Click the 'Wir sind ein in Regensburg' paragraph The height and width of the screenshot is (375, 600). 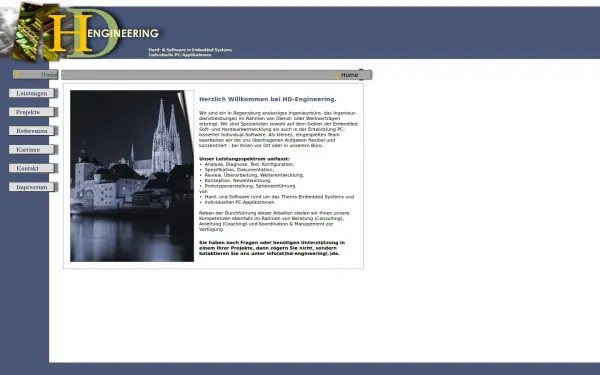(278, 129)
